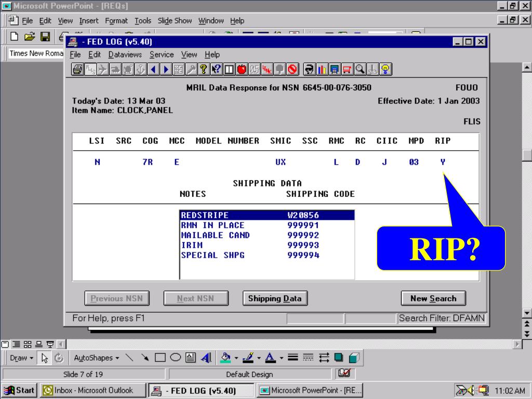Click the Times New Roman font box

pos(36,54)
